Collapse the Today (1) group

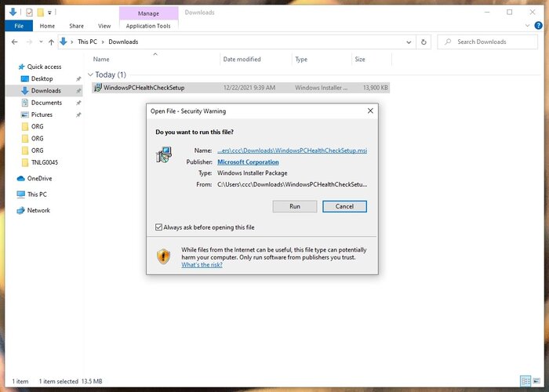click(x=91, y=74)
